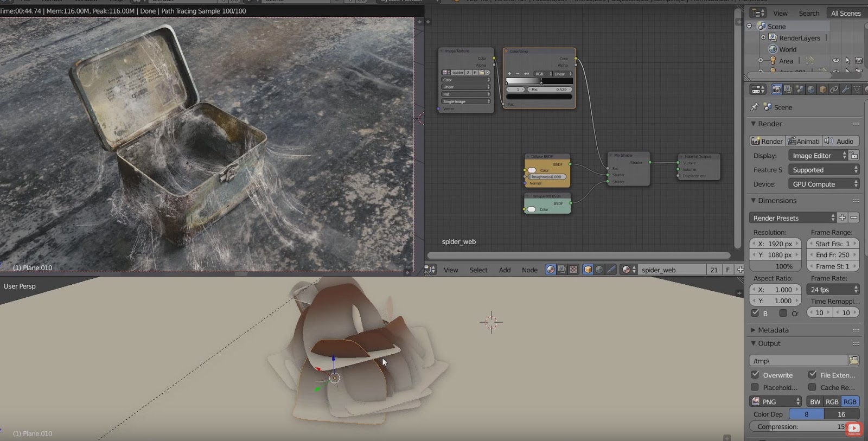Open the Scene properties tab icon
868x441 pixels.
click(x=799, y=90)
